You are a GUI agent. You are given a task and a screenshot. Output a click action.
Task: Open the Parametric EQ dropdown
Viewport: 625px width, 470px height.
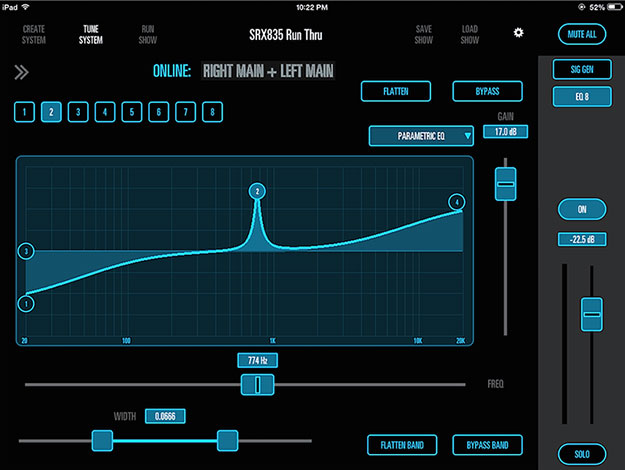point(421,136)
